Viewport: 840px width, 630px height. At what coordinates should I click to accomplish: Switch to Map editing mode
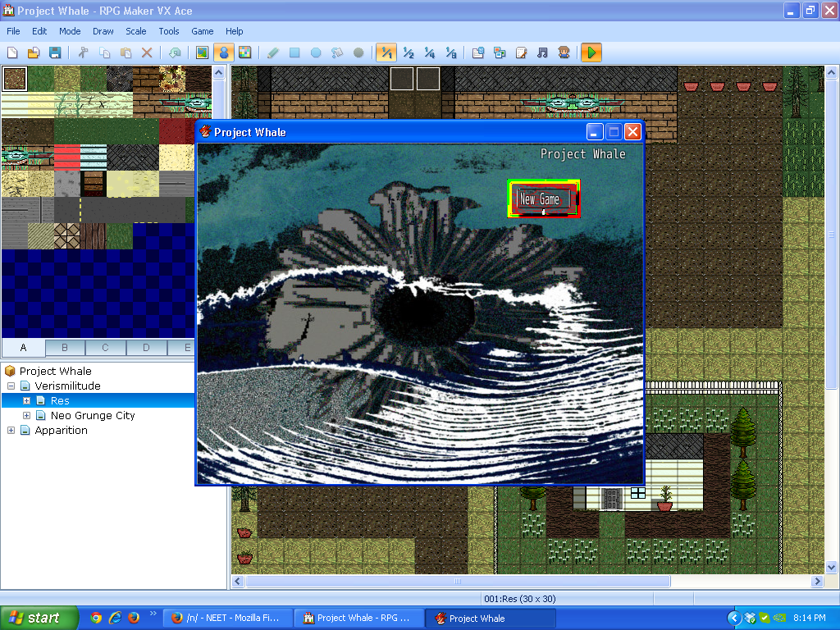tap(202, 52)
